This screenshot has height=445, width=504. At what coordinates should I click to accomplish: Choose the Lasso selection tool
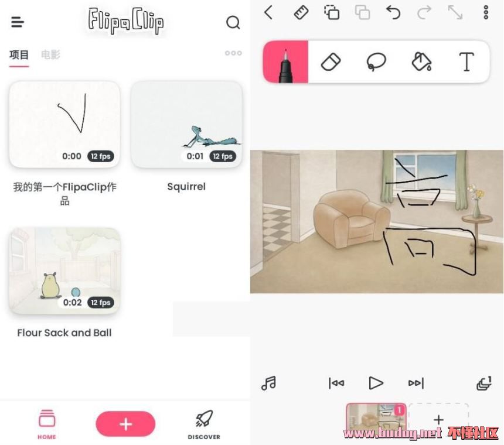tap(376, 61)
